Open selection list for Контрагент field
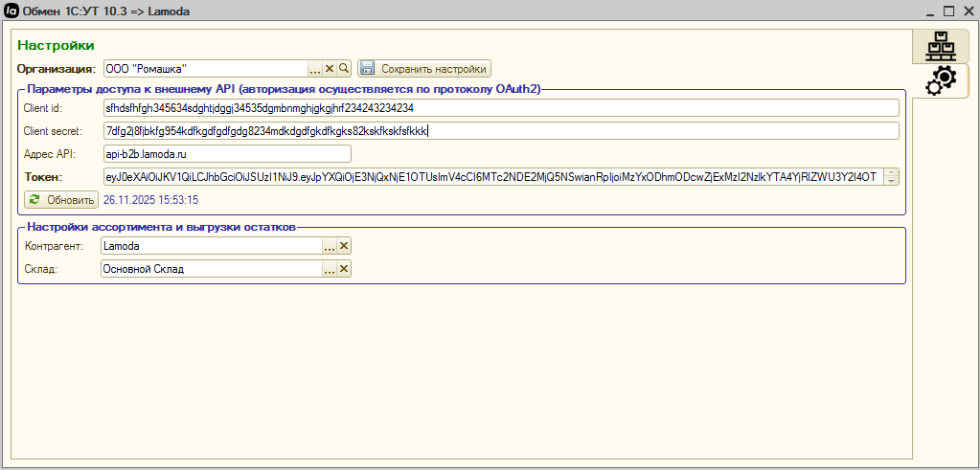 [330, 246]
